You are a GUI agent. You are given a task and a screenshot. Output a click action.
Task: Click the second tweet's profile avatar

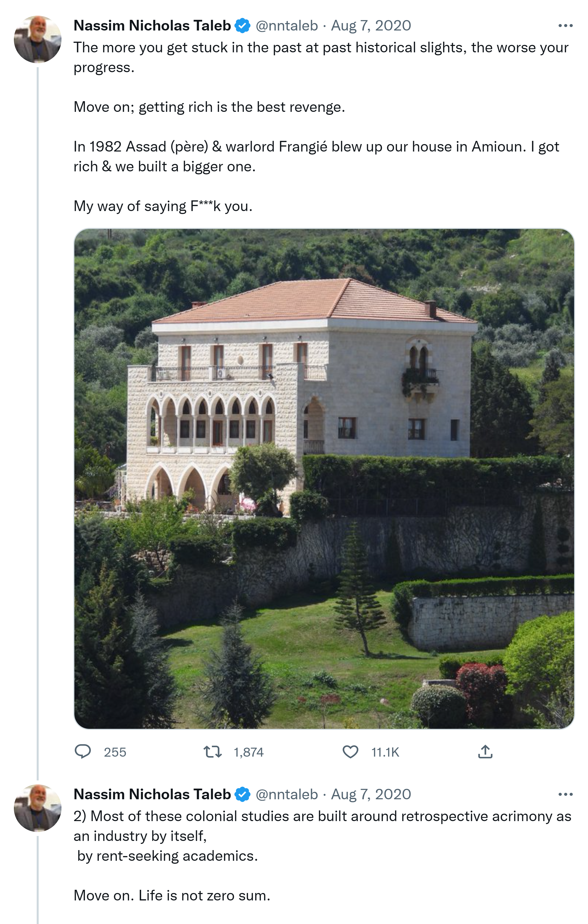tap(38, 808)
